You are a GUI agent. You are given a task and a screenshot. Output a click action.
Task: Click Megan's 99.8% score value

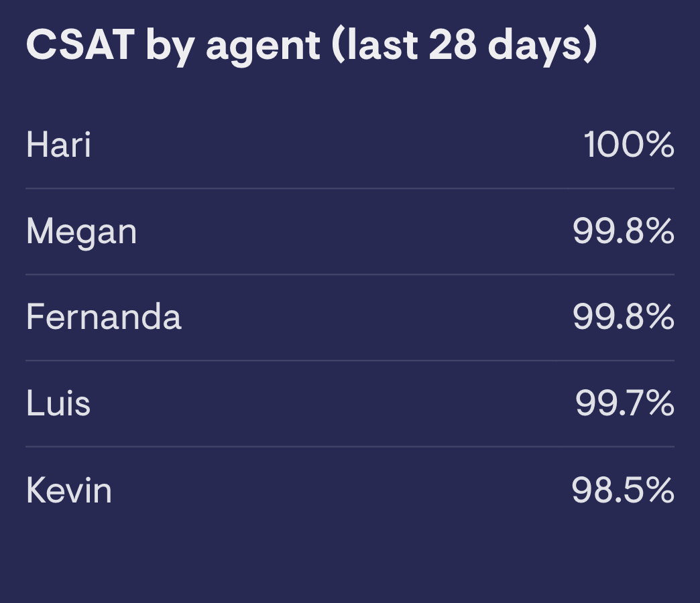pyautogui.click(x=623, y=231)
